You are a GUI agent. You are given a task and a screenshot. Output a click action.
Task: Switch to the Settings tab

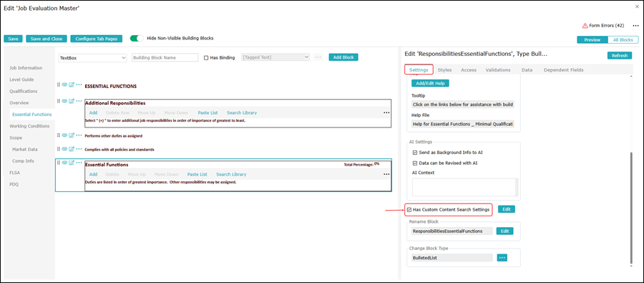(419, 70)
